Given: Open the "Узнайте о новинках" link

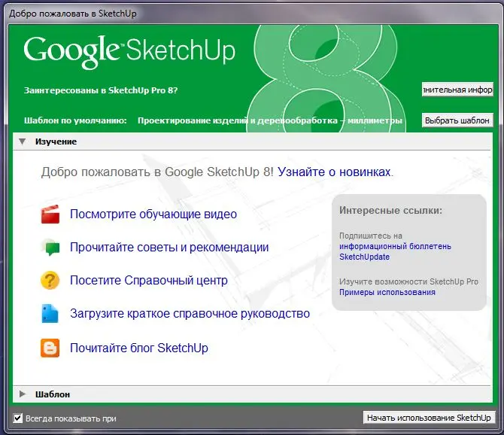Looking at the screenshot, I should (x=334, y=172).
